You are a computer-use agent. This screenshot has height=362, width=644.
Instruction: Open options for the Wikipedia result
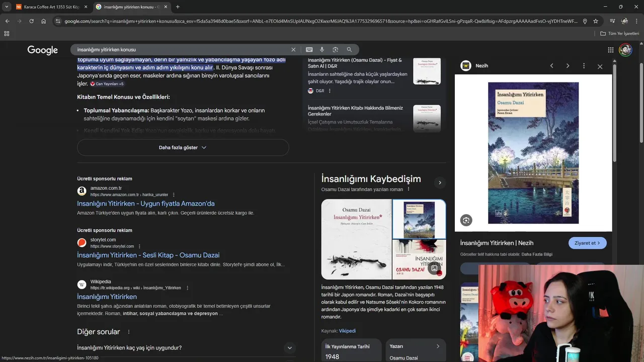pos(187,288)
